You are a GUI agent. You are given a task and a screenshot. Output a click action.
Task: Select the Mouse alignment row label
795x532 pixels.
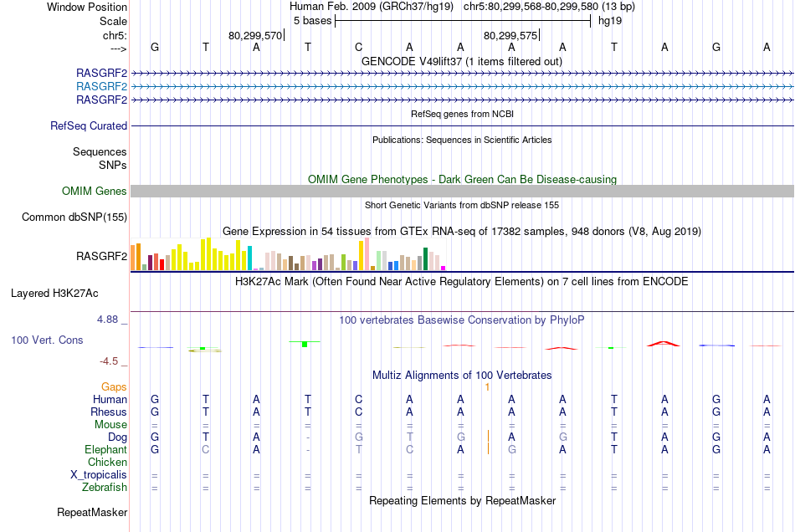110,425
